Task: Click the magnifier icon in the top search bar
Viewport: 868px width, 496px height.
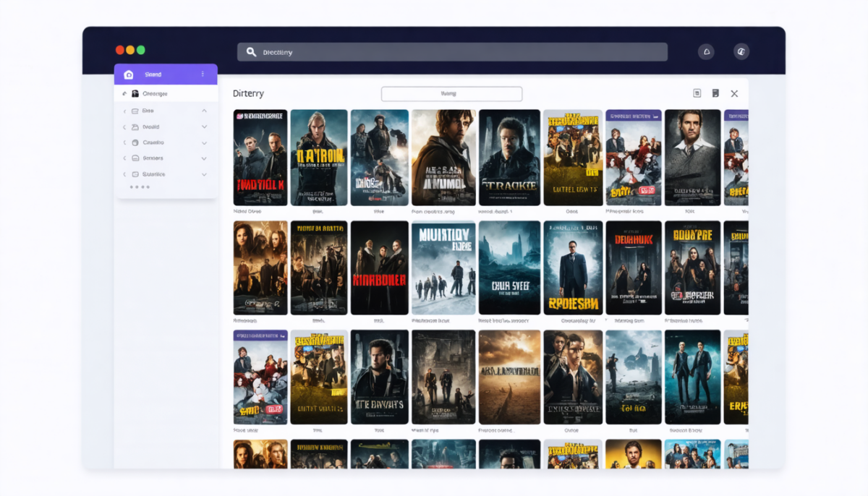Action: click(x=251, y=52)
